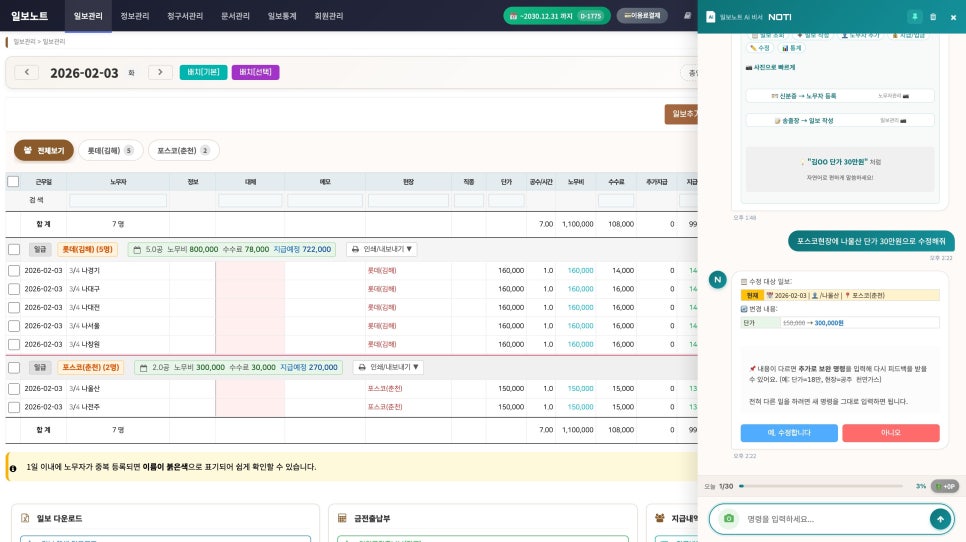This screenshot has height=542, width=966.
Task: Check the 롯데(김해) group checkbox
Action: point(14,249)
